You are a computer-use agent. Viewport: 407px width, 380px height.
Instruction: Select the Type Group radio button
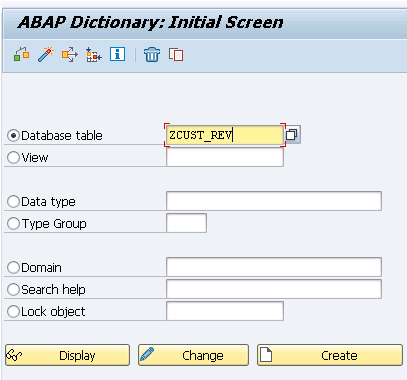(13, 224)
